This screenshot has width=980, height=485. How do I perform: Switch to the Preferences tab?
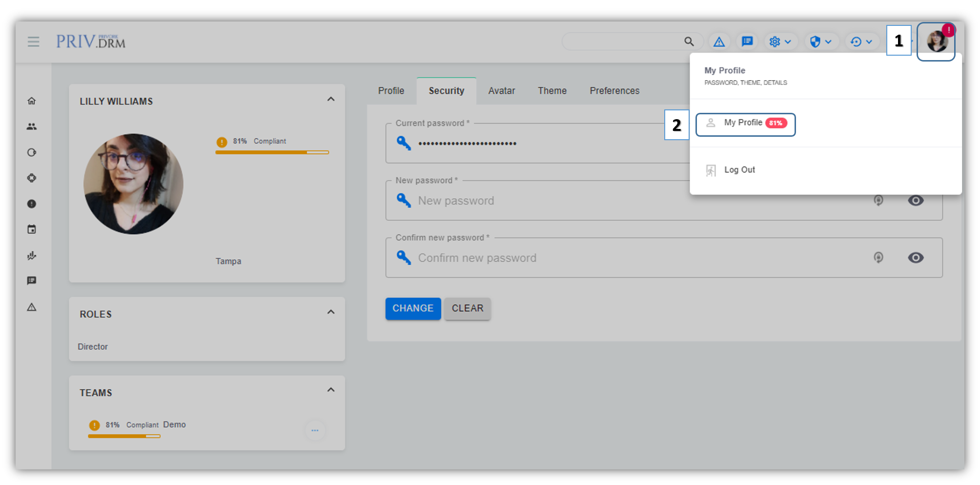[x=614, y=91]
